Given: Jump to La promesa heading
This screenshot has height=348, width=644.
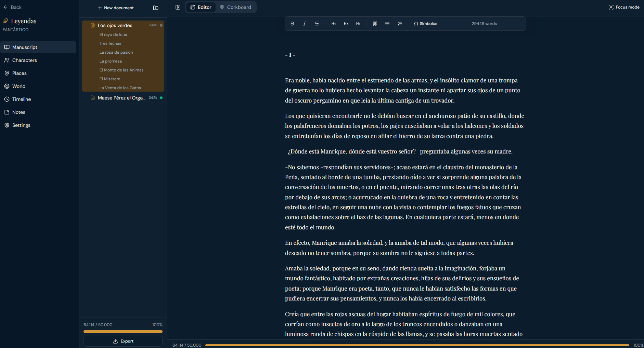Looking at the screenshot, I should 111,61.
